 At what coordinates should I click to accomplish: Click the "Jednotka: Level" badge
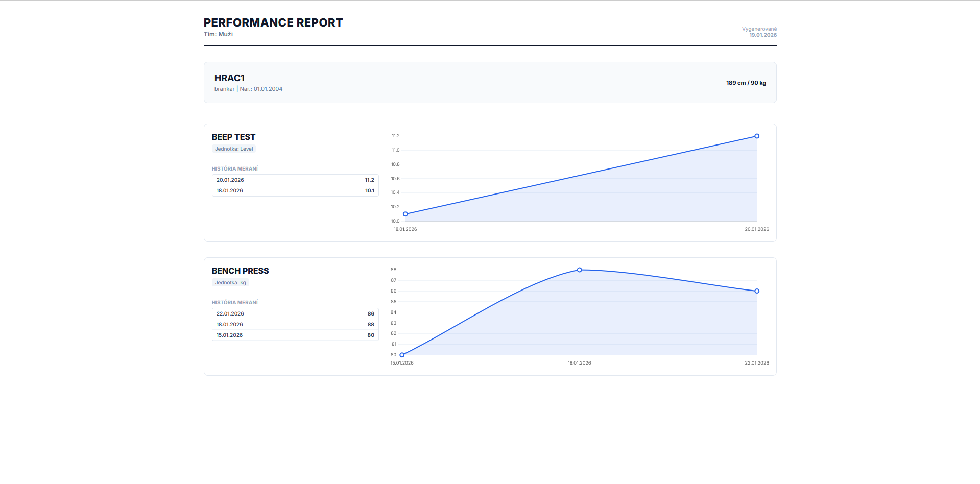(x=234, y=149)
